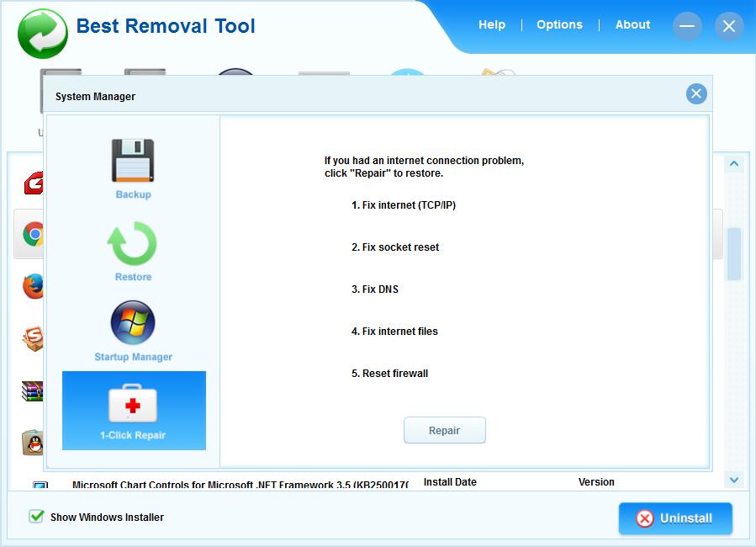The width and height of the screenshot is (756, 547).
Task: Open Startup Manager Windows logo icon
Action: pos(133,322)
